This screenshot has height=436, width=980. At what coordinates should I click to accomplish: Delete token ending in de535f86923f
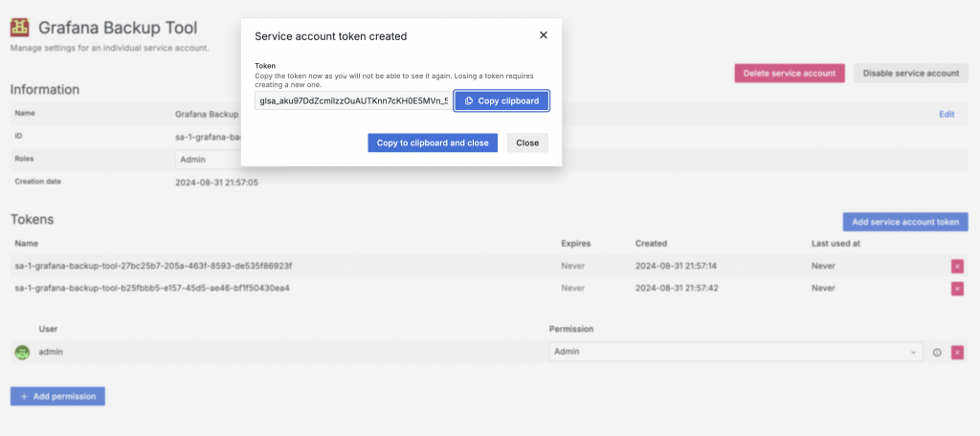(957, 267)
